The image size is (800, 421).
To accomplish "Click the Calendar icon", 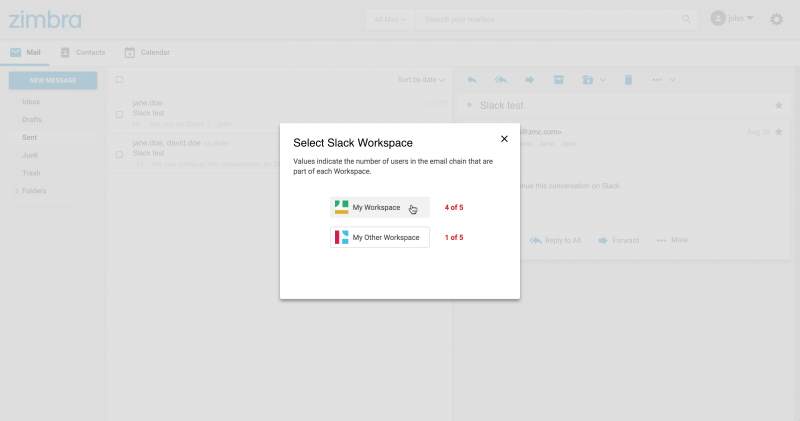I will (130, 53).
